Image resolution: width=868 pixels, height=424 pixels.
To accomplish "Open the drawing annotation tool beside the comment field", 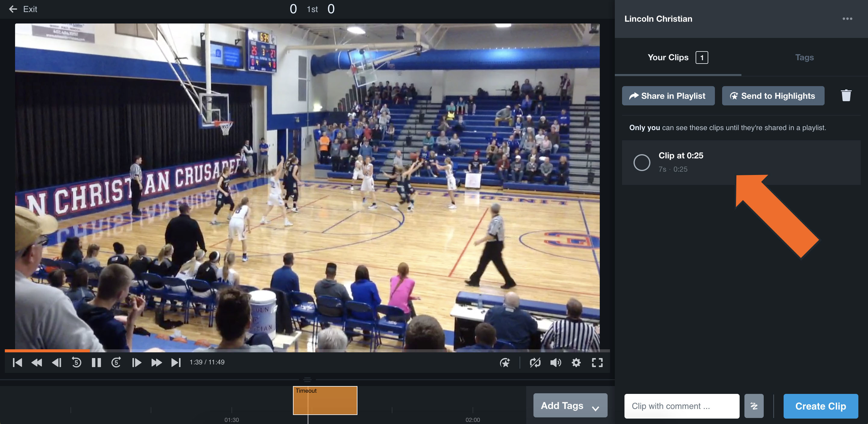I will 754,406.
